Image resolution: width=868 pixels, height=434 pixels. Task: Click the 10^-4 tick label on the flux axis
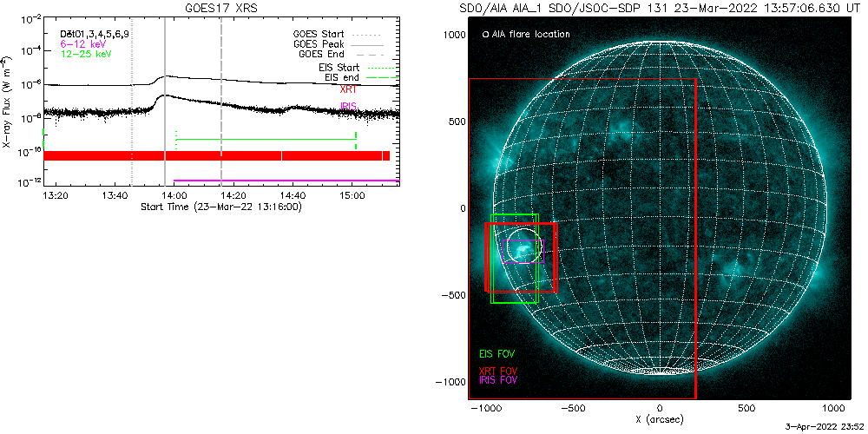(x=31, y=52)
